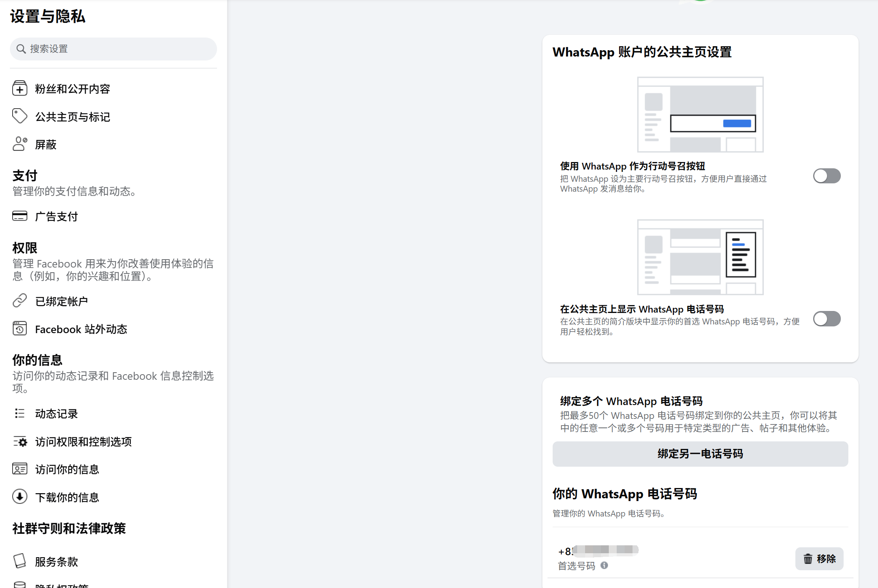Screen dimensions: 878x588
Task: Enable WhatsApp as the call-to-action button
Action: pos(827,176)
